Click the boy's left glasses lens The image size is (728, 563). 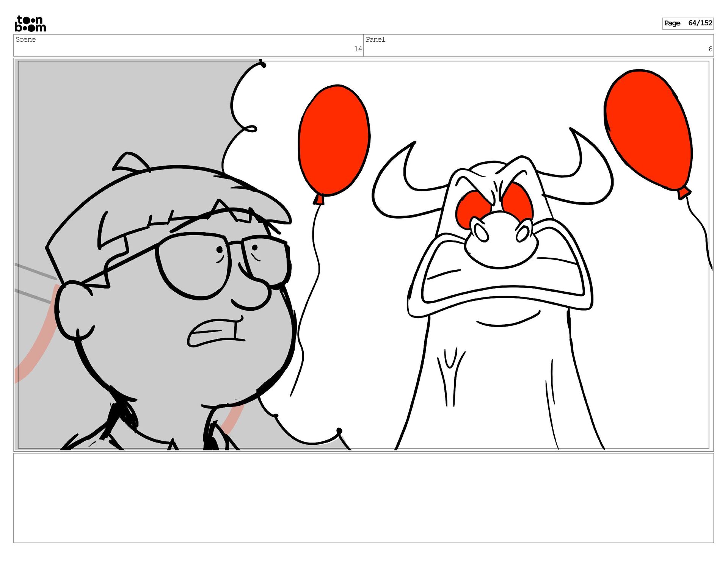tap(193, 265)
